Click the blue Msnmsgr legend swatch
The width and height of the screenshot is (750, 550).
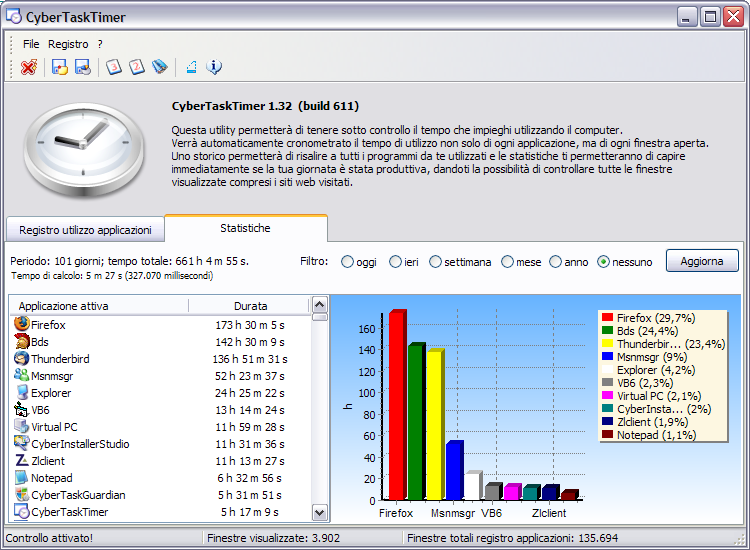[607, 356]
